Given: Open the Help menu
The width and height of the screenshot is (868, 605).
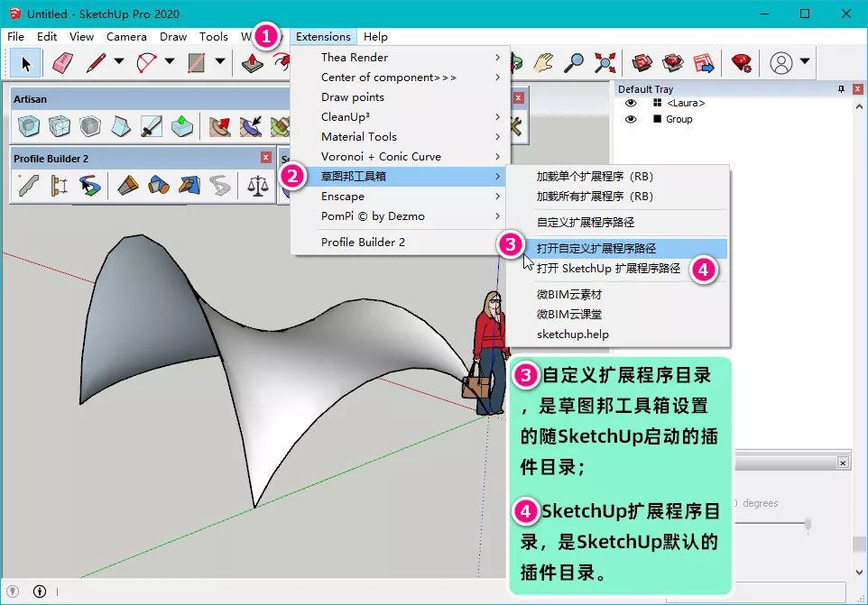Looking at the screenshot, I should 375,36.
